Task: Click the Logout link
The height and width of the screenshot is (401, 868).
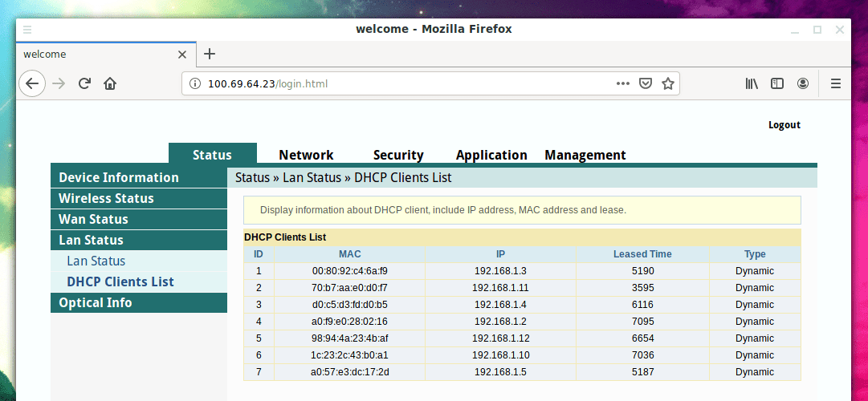Action: pyautogui.click(x=784, y=125)
